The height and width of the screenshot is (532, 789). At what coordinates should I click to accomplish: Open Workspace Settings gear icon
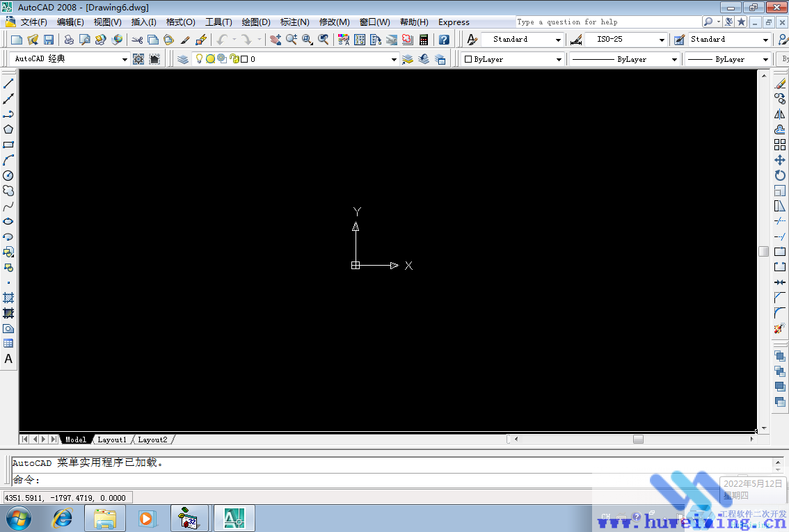pos(138,59)
